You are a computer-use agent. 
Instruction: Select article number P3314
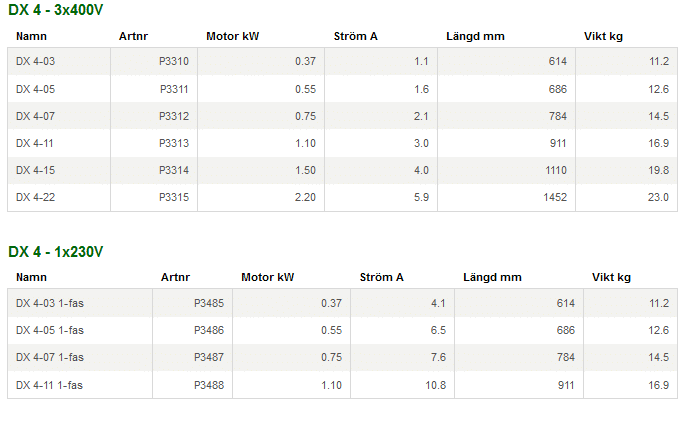pos(174,170)
